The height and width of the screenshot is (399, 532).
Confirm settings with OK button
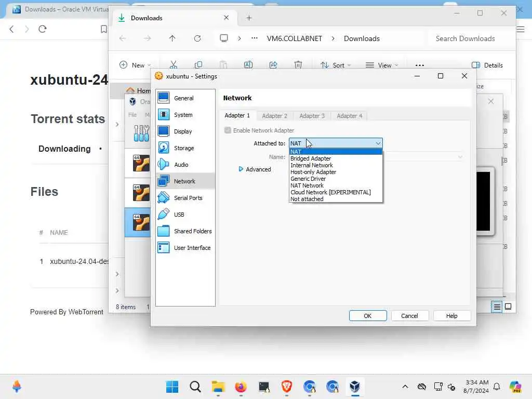coord(368,315)
